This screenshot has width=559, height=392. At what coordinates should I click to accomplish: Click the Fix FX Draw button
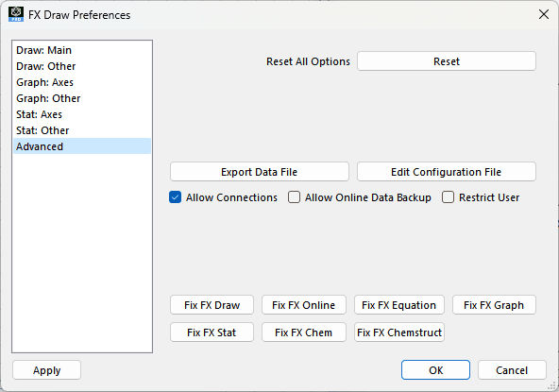pos(212,305)
